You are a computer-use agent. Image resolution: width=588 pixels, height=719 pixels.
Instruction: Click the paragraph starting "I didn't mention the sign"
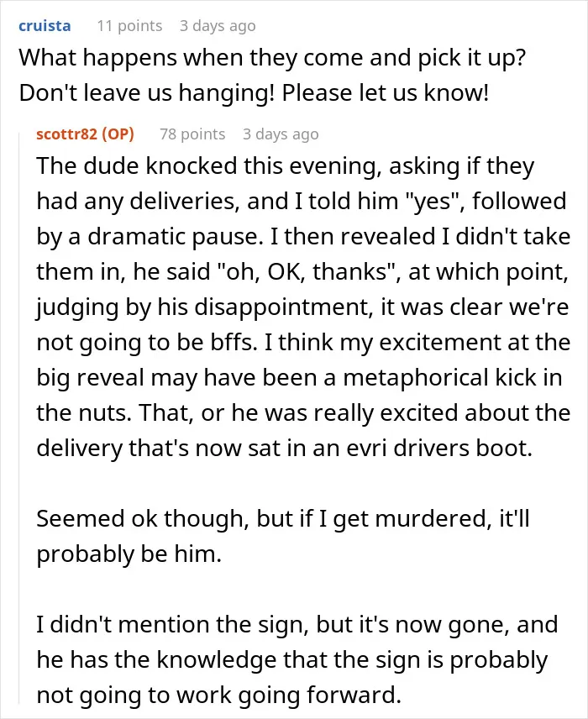(x=297, y=660)
